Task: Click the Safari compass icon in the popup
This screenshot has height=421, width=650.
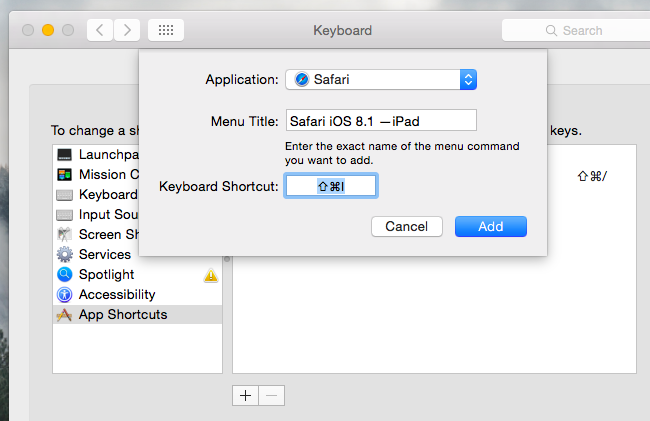Action: pos(302,79)
